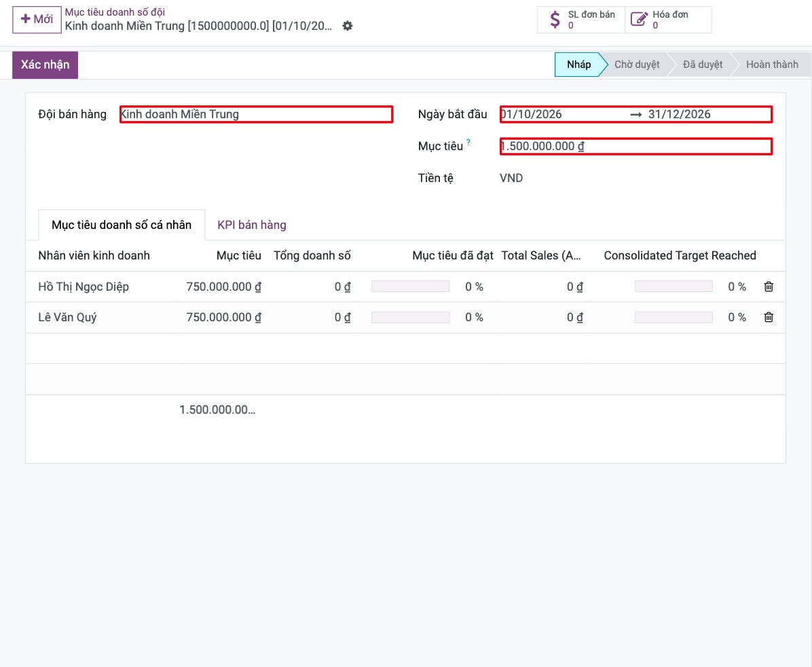Open the gear actions menu
Image resolution: width=812 pixels, height=667 pixels.
click(348, 26)
